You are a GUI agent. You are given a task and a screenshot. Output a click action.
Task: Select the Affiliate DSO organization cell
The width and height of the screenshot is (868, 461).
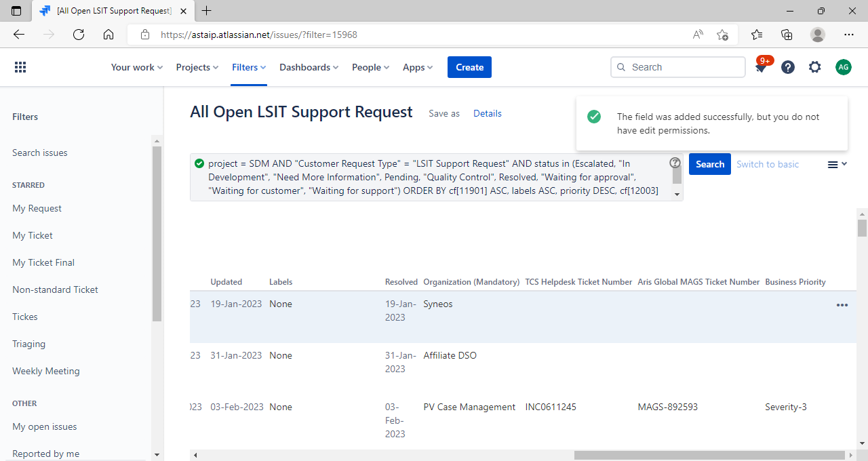(x=450, y=355)
